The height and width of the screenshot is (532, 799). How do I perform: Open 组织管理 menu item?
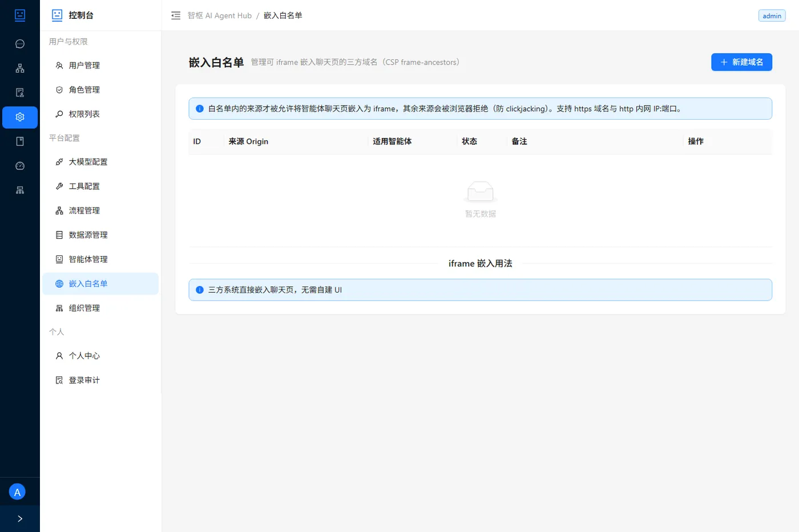(x=100, y=308)
